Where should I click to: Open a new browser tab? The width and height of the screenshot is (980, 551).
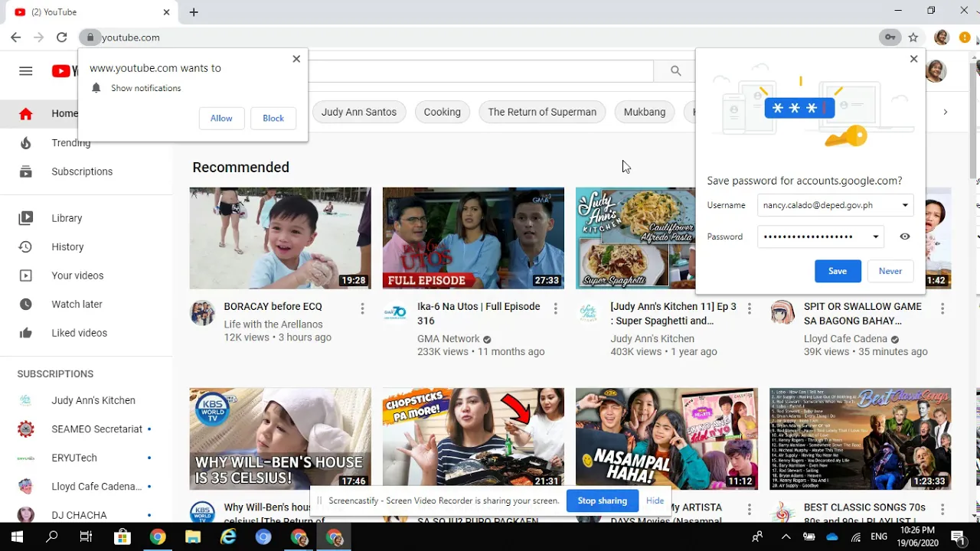click(194, 12)
